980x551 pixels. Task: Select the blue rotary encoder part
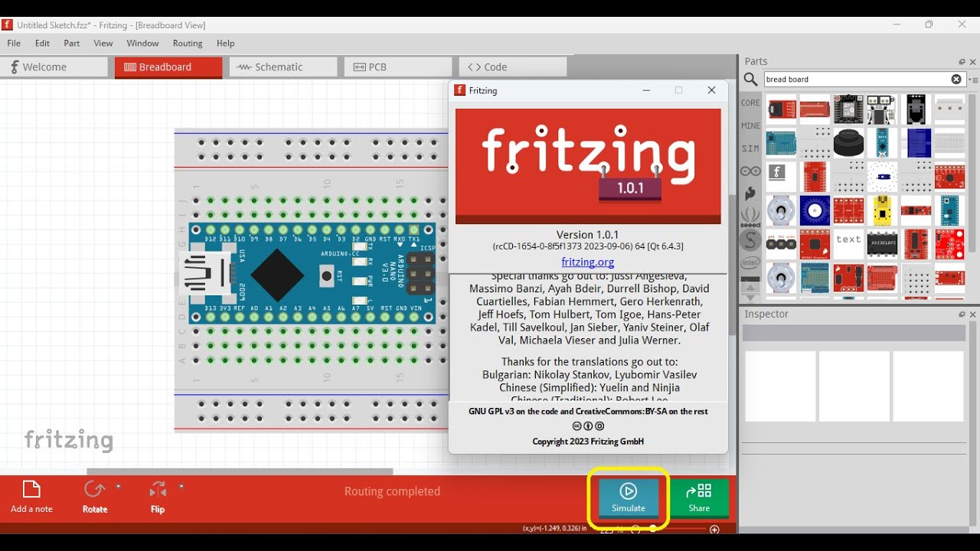click(815, 210)
